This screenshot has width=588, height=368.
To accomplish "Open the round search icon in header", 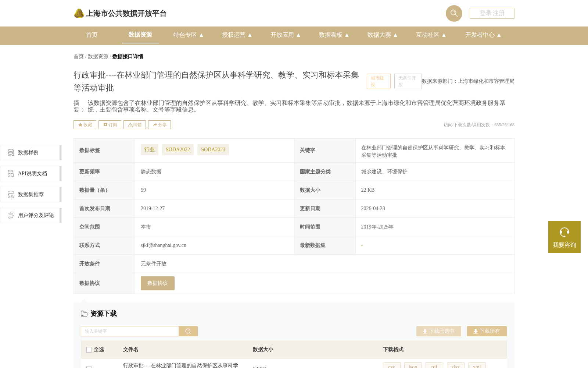I will (x=454, y=13).
